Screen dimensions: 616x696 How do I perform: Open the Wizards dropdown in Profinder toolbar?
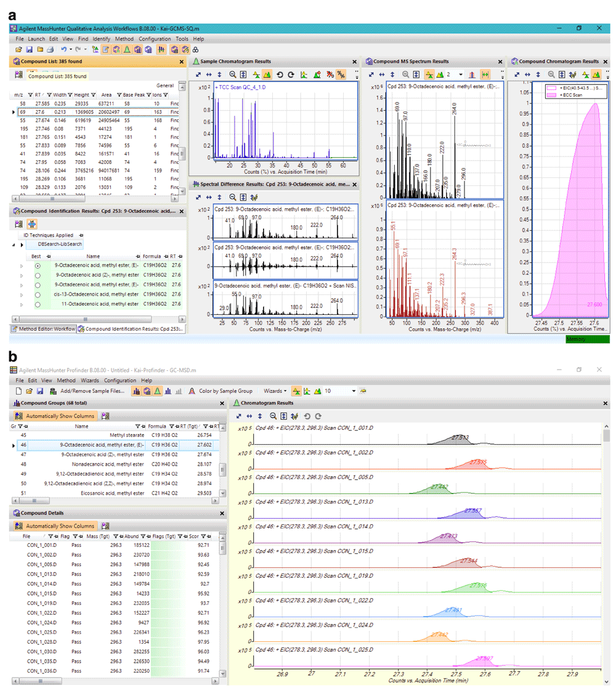coord(275,391)
